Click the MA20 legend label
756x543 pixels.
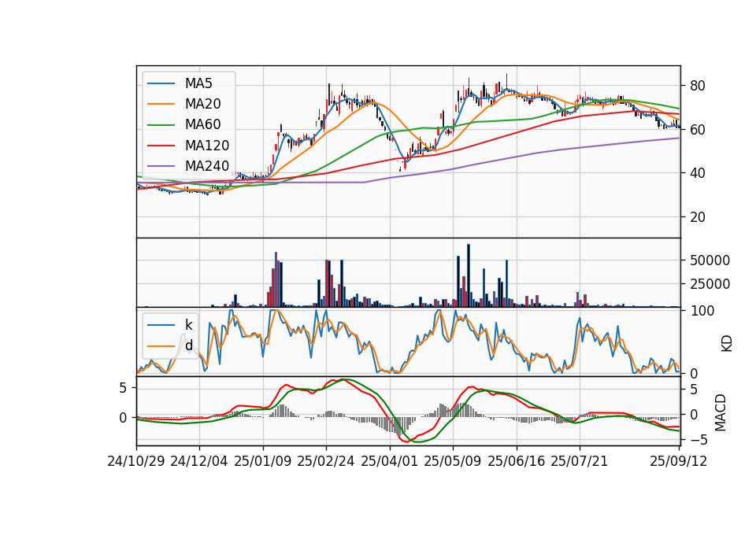click(202, 104)
